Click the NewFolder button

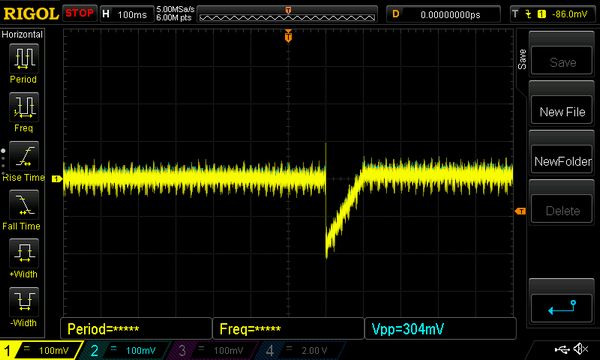[562, 161]
